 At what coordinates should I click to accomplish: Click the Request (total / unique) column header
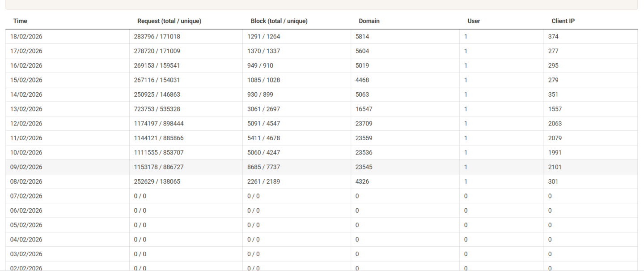click(x=169, y=21)
